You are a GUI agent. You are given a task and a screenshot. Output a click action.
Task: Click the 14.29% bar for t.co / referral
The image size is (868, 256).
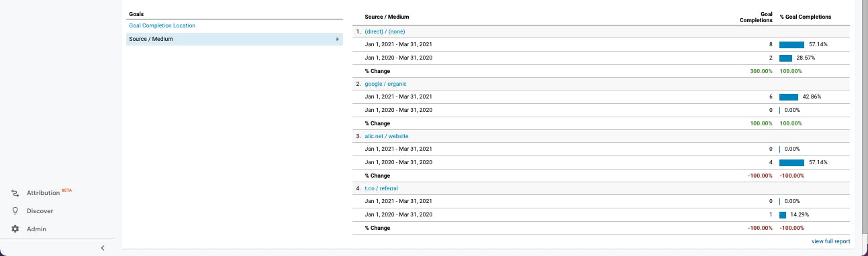[783, 214]
